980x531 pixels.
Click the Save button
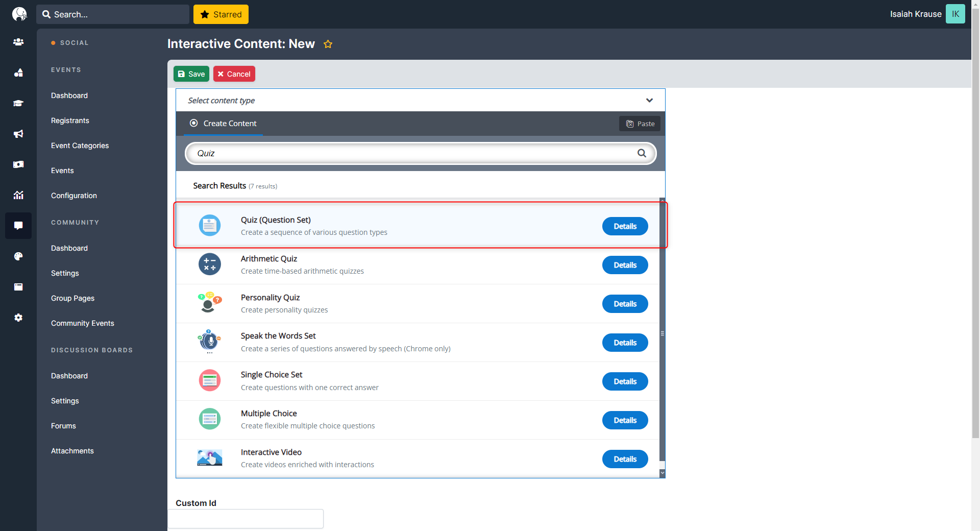point(191,74)
